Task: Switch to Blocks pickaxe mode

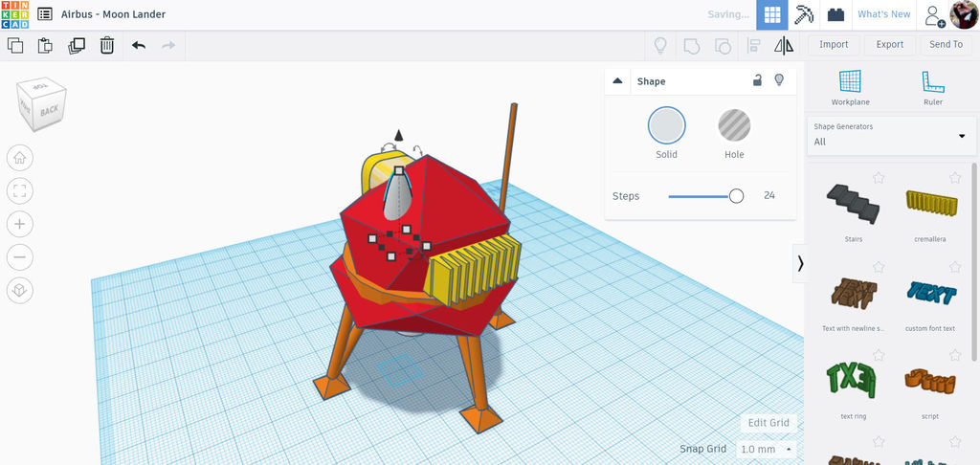Action: [x=804, y=14]
